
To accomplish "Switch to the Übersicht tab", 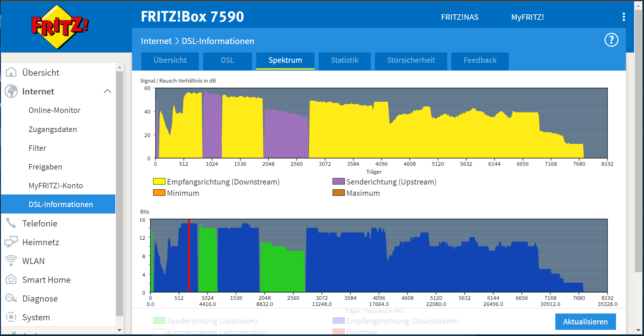I will (x=170, y=61).
